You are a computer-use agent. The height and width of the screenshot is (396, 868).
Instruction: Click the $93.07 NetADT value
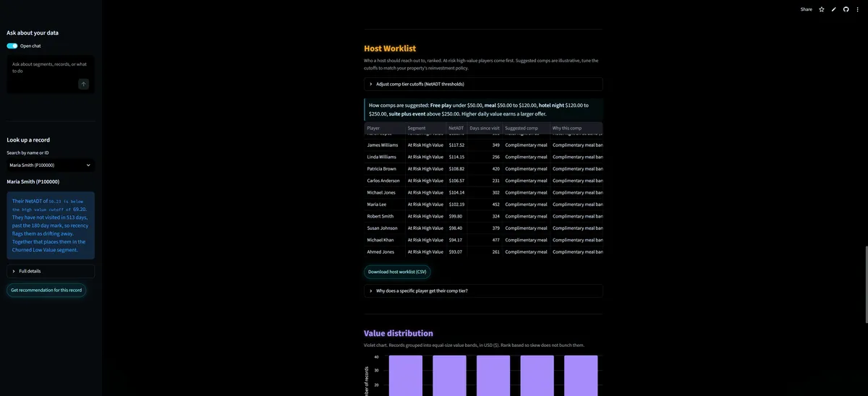[x=456, y=251]
